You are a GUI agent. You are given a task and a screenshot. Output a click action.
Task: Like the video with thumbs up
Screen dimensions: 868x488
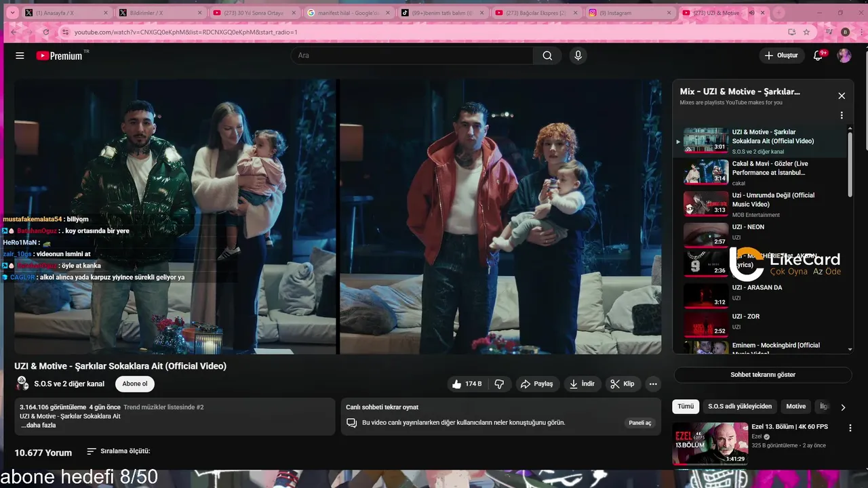click(x=467, y=384)
